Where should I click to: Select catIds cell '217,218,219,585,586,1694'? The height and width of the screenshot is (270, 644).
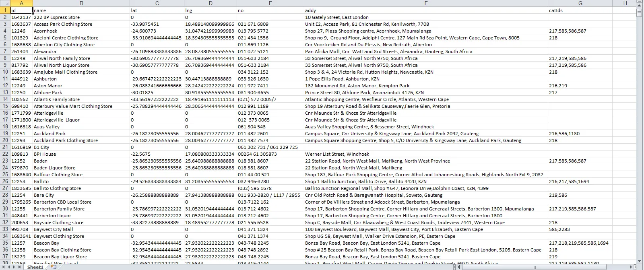[x=580, y=243]
